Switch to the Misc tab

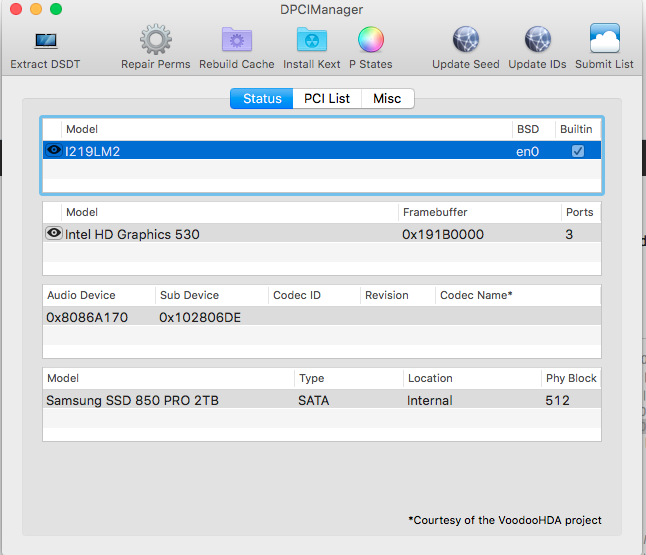coord(388,99)
